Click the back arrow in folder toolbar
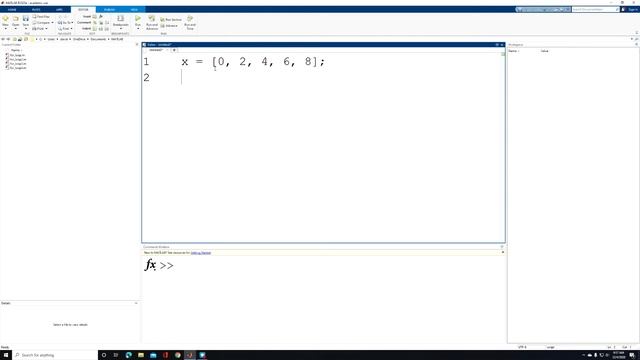The height and width of the screenshot is (360, 640). tap(3, 39)
